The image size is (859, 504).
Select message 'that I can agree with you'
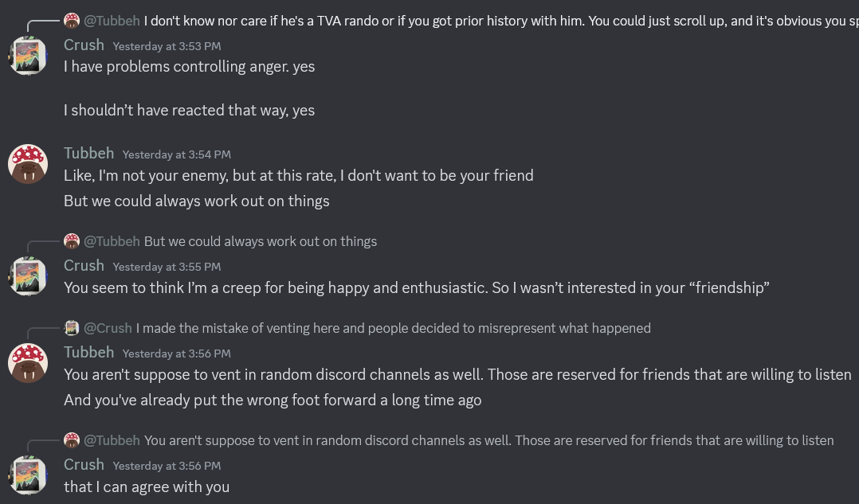(147, 487)
